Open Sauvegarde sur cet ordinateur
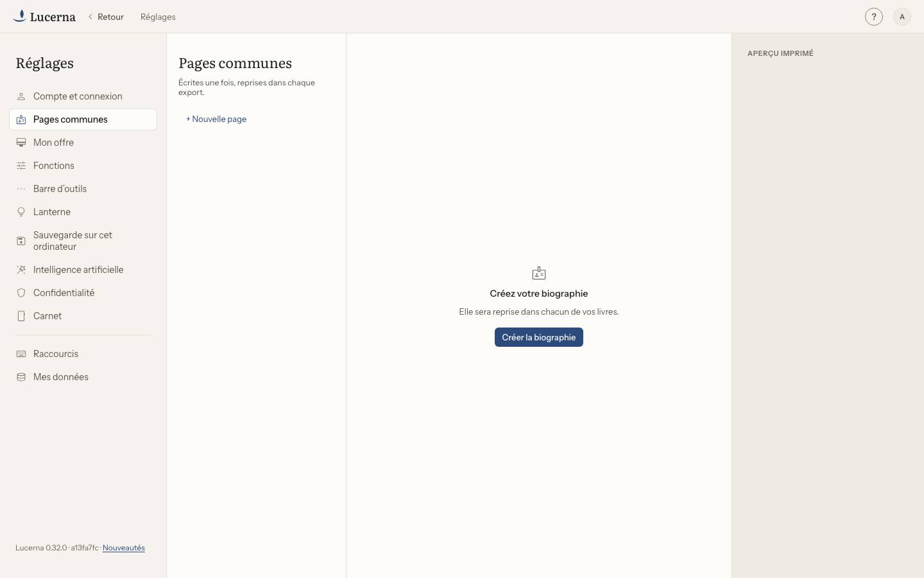The height and width of the screenshot is (578, 924). (x=83, y=241)
